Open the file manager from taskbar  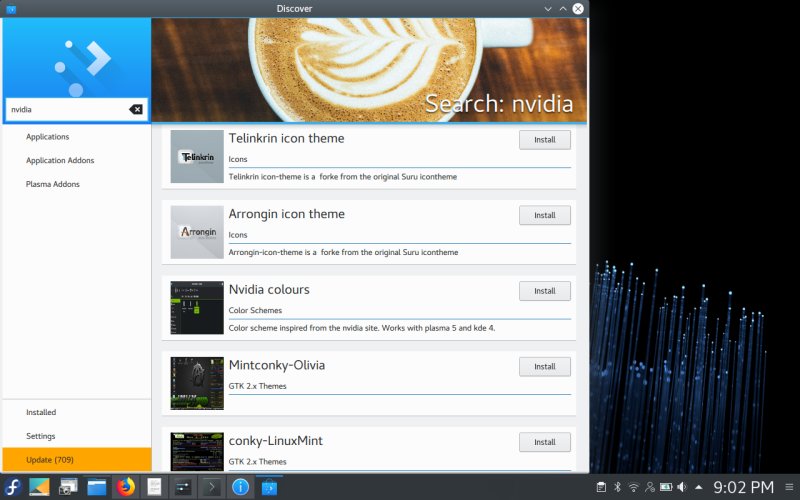tap(96, 487)
